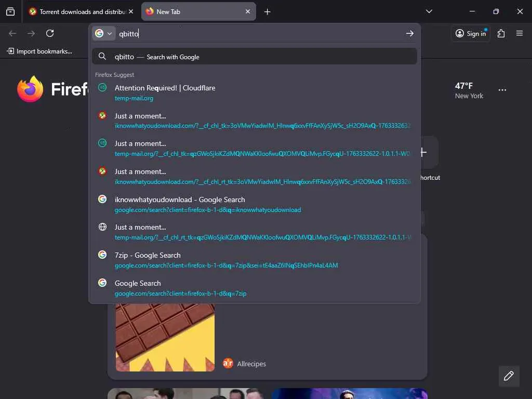This screenshot has height=399, width=532.
Task: Click the temp-mail.org/?__cf_chl_tk URL
Action: tap(262, 154)
